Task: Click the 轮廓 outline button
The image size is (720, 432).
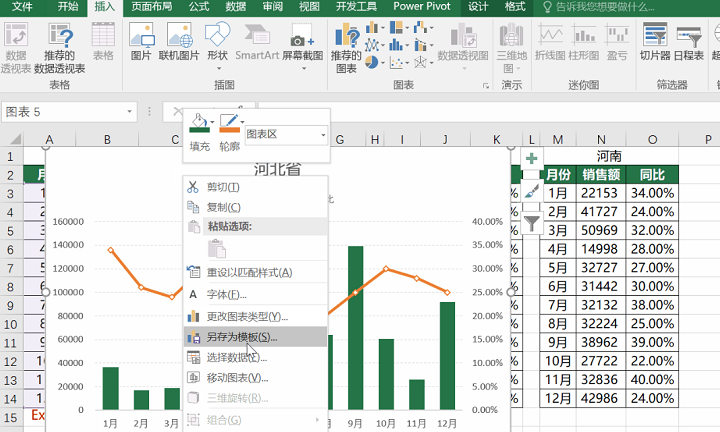Action: tap(229, 133)
